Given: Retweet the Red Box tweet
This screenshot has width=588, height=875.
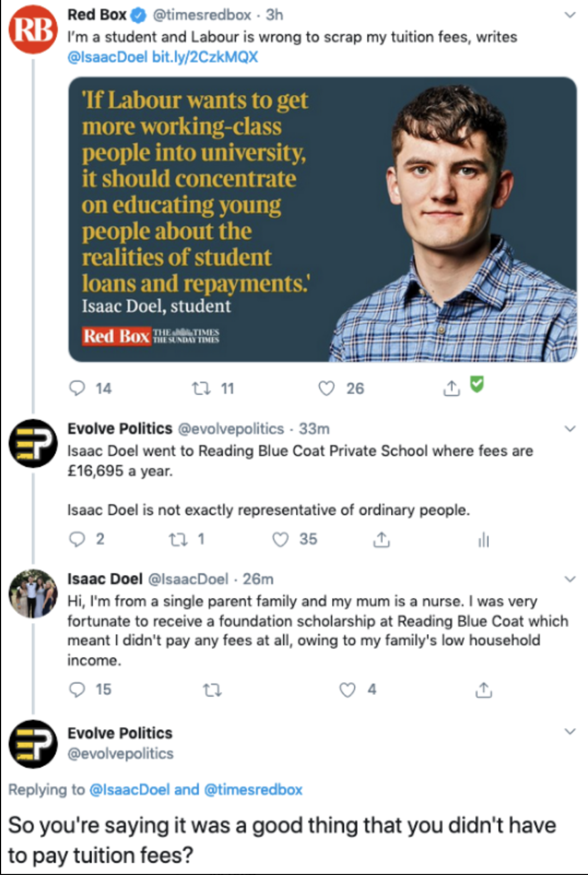Looking at the screenshot, I should [201, 388].
